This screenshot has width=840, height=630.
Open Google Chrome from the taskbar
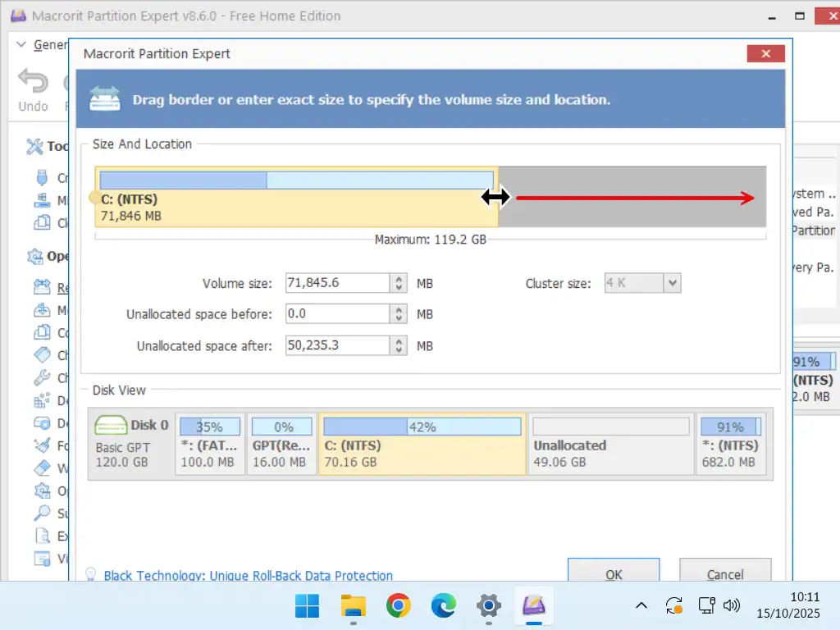coord(399,606)
